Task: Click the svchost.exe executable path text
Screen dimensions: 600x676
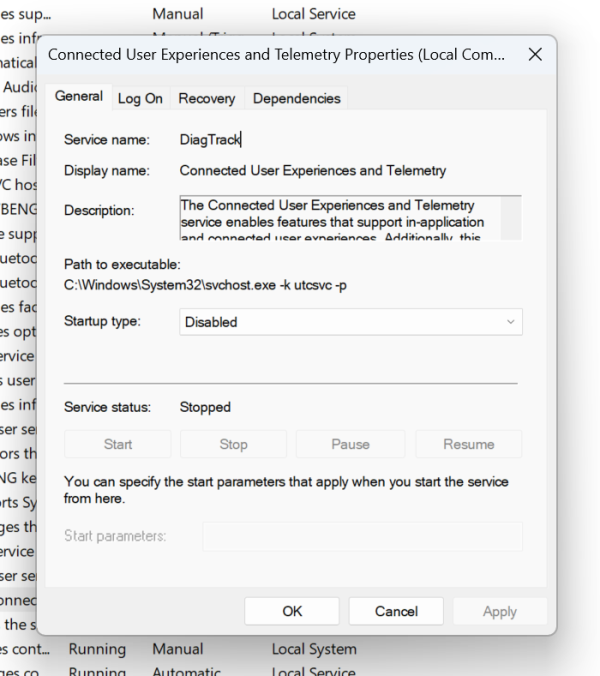Action: pyautogui.click(x=205, y=285)
